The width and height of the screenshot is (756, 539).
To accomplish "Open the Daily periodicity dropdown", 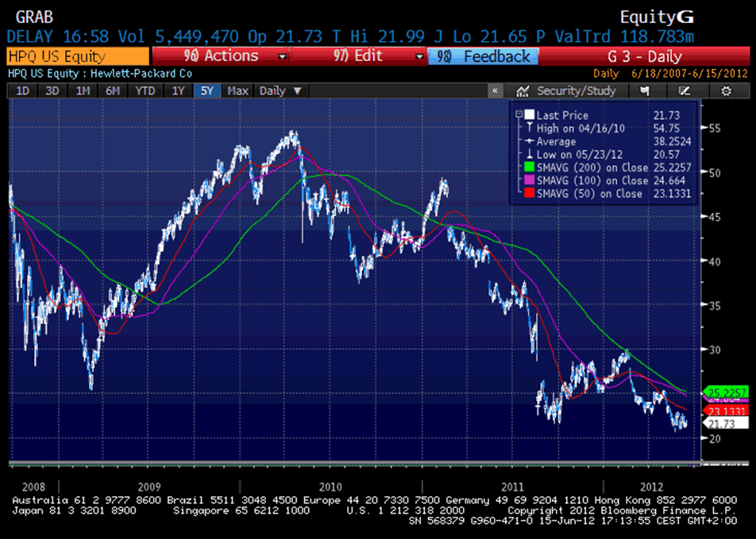I will coord(280,90).
